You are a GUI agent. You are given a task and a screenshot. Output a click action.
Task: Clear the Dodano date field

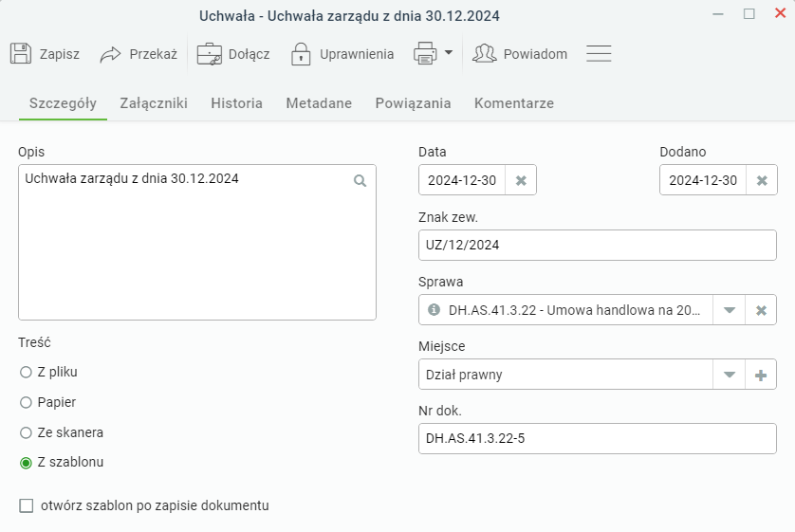[762, 180]
